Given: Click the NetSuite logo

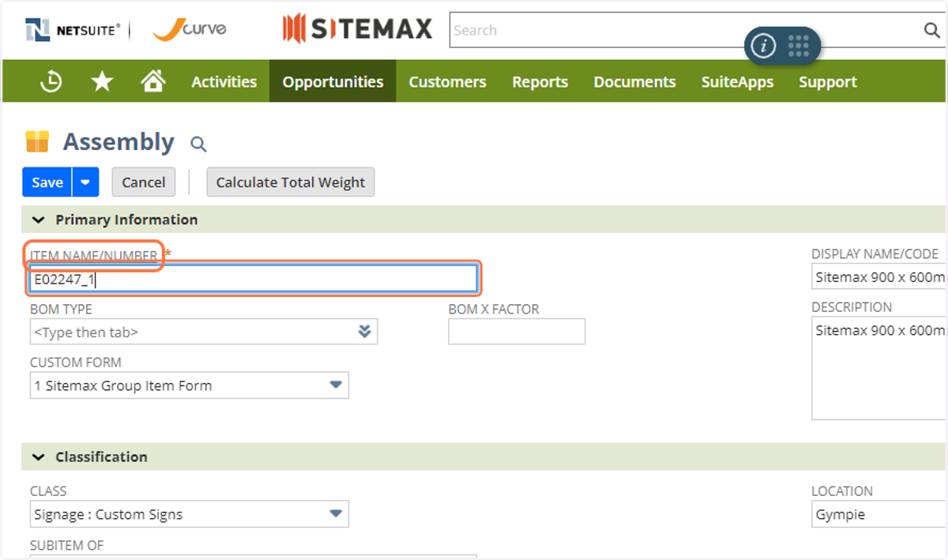Looking at the screenshot, I should (x=73, y=30).
